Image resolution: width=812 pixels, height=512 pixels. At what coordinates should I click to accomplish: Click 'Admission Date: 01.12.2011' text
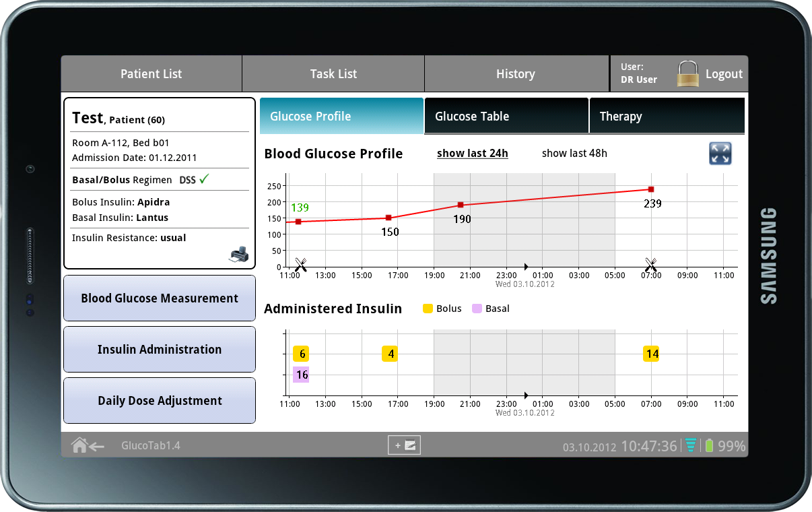(135, 158)
